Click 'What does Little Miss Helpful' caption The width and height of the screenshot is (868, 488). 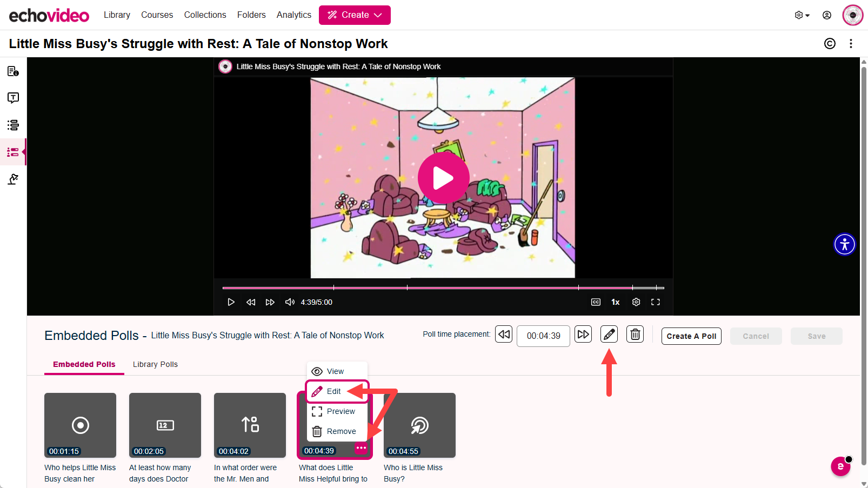point(333,473)
